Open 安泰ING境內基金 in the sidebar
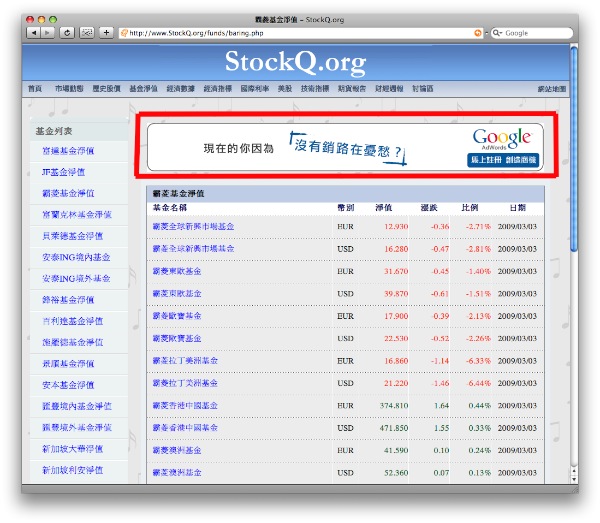This screenshot has width=600, height=523. pyautogui.click(x=75, y=257)
